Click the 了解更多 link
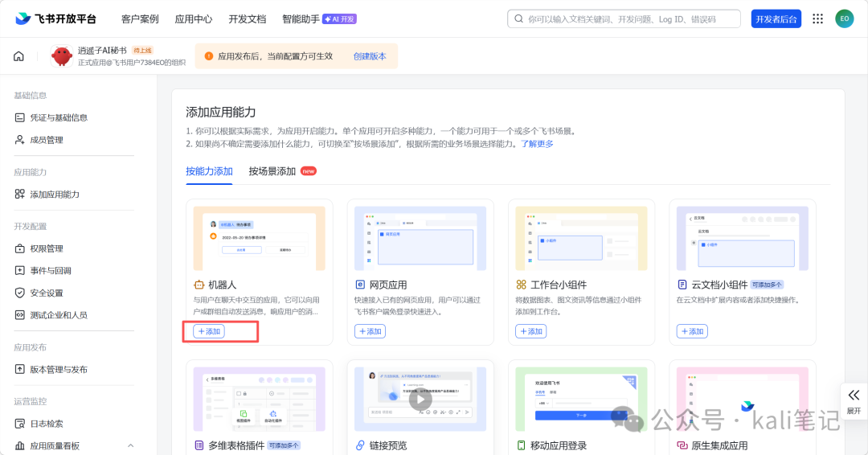The height and width of the screenshot is (455, 868). coord(537,143)
